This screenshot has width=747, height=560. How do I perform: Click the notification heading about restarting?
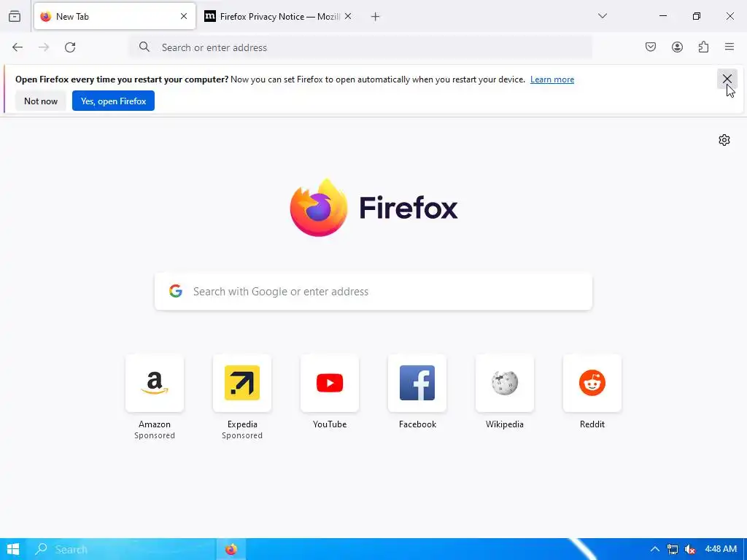click(122, 79)
